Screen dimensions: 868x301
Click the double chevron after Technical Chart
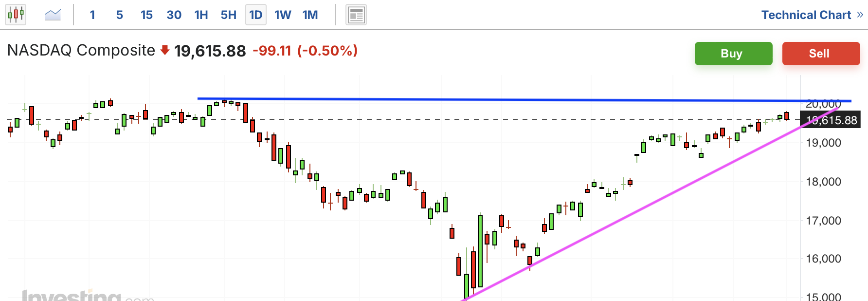coord(860,15)
